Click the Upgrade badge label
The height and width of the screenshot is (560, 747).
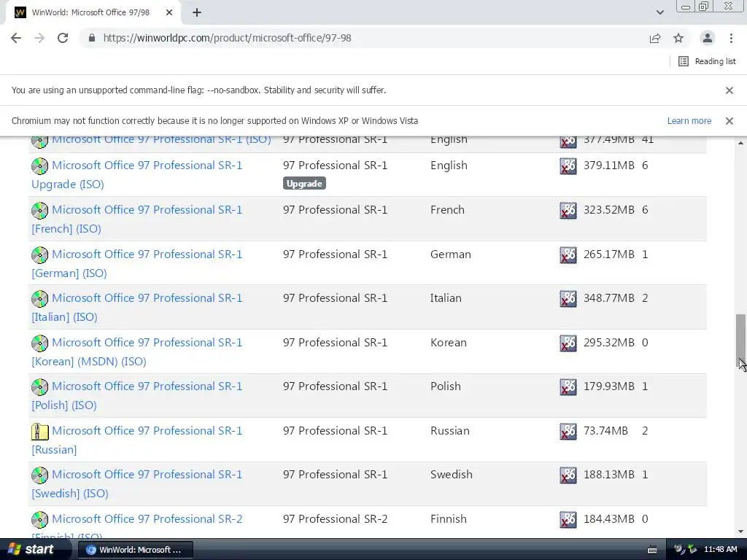tap(304, 183)
